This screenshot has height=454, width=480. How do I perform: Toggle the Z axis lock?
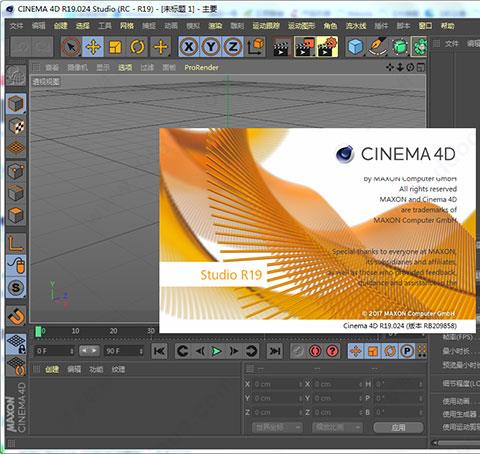click(x=233, y=47)
